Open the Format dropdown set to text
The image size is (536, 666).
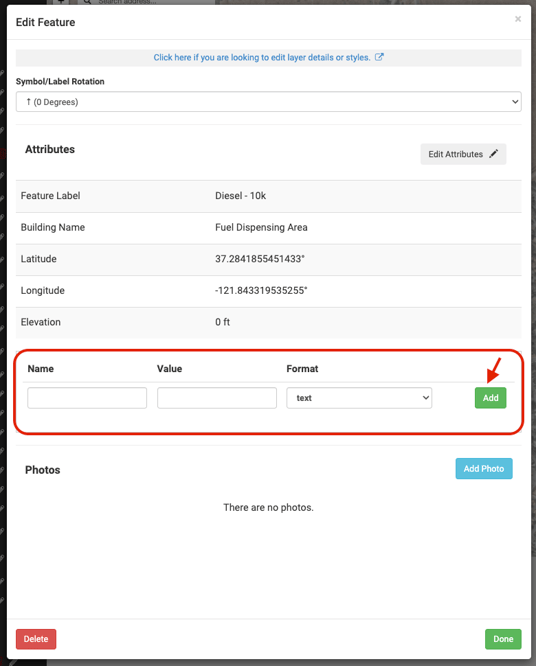[359, 398]
